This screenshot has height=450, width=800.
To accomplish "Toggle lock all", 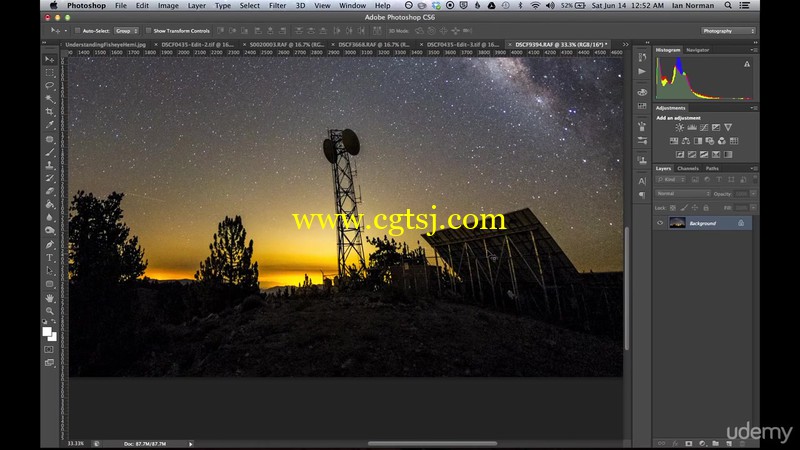I will 706,208.
